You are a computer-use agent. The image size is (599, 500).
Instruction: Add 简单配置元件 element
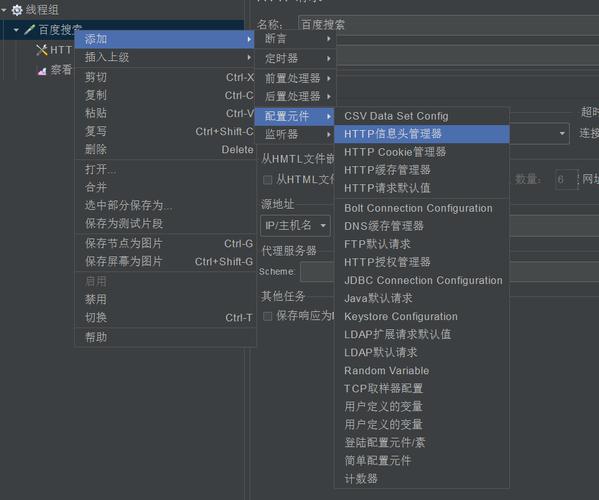click(422, 461)
